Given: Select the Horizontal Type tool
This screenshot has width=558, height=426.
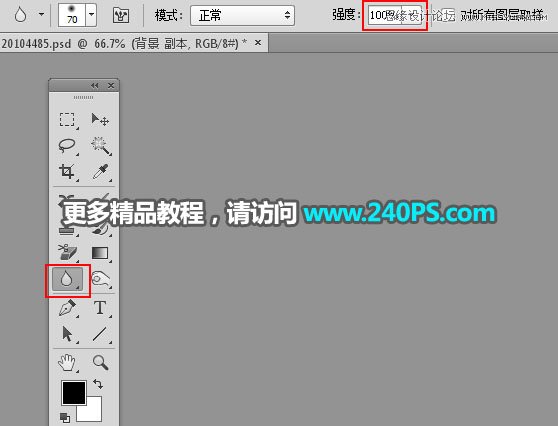Looking at the screenshot, I should point(100,308).
